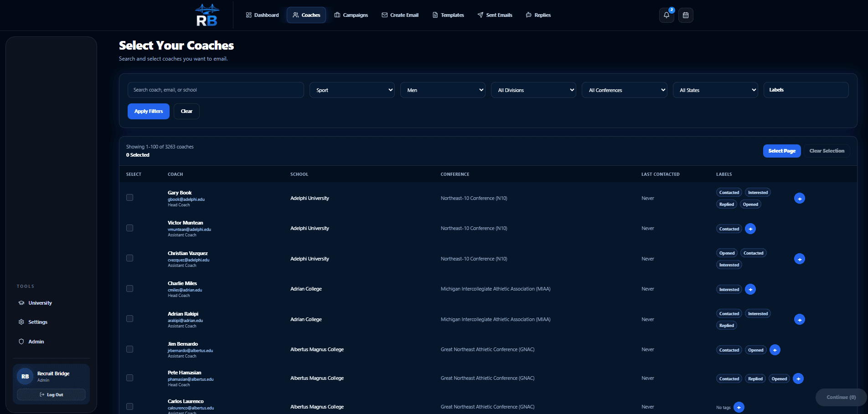
Task: Open the Templates tab
Action: click(x=448, y=15)
